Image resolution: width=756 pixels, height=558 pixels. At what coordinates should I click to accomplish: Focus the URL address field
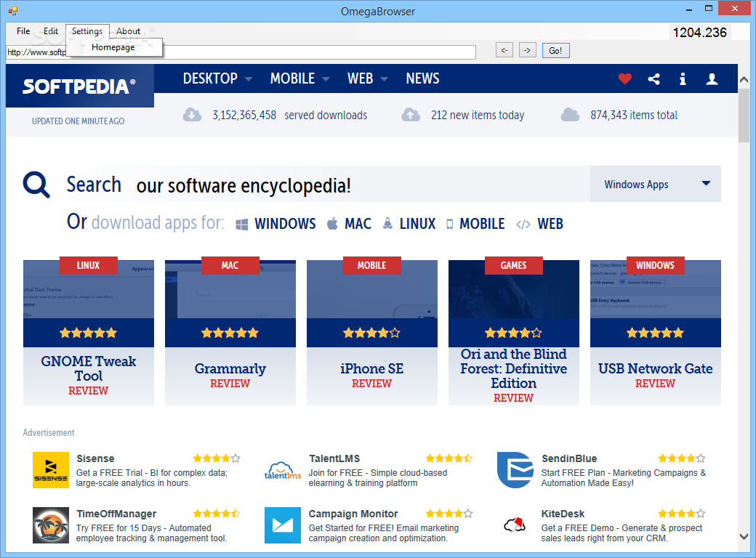[x=241, y=52]
